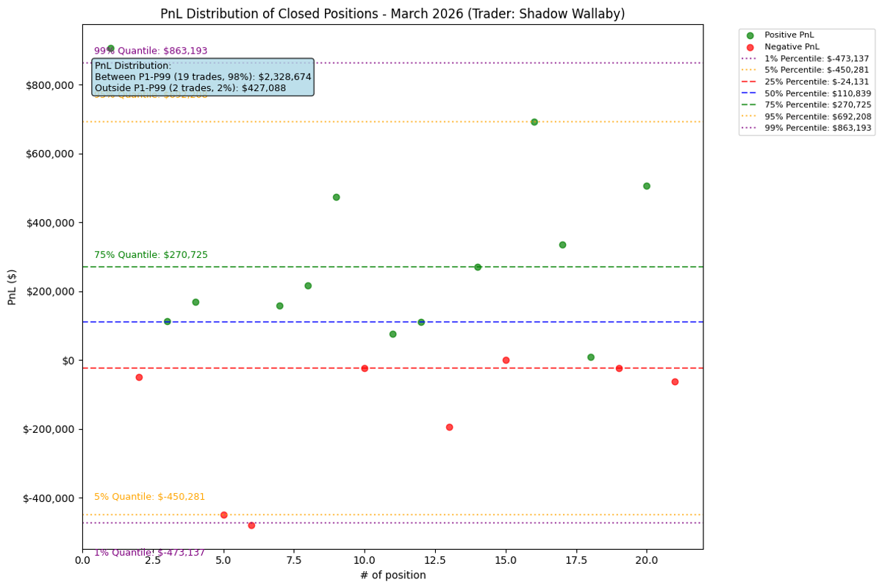
Task: Click the 5% Quantile: $-450,281 label
Action: pos(149,497)
